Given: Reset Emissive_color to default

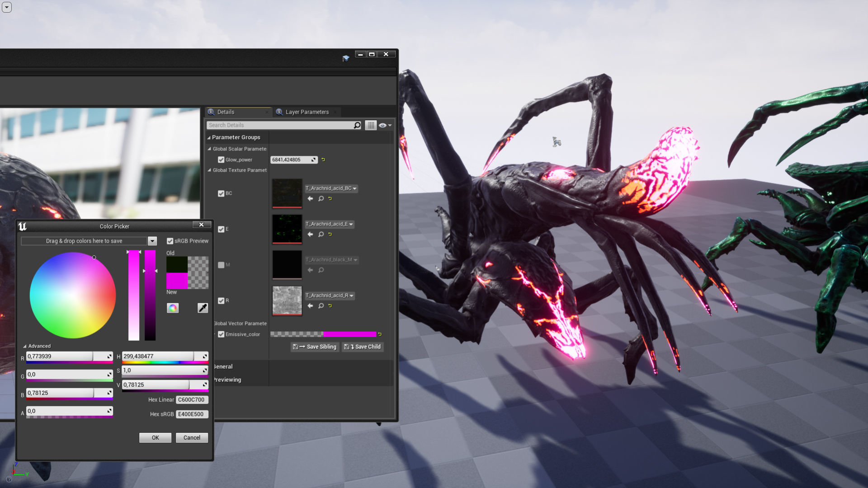Looking at the screenshot, I should pyautogui.click(x=380, y=334).
